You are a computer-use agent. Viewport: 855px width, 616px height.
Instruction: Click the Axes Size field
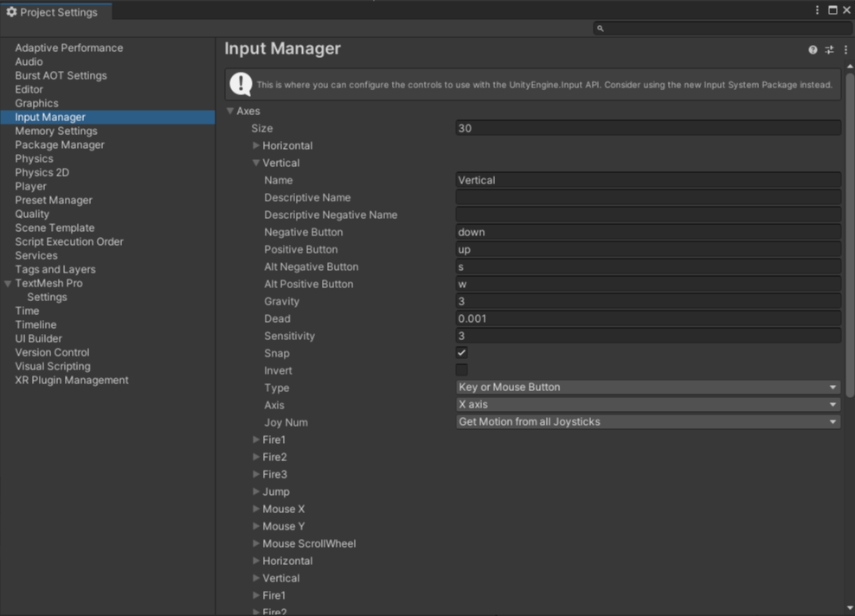[x=648, y=128]
